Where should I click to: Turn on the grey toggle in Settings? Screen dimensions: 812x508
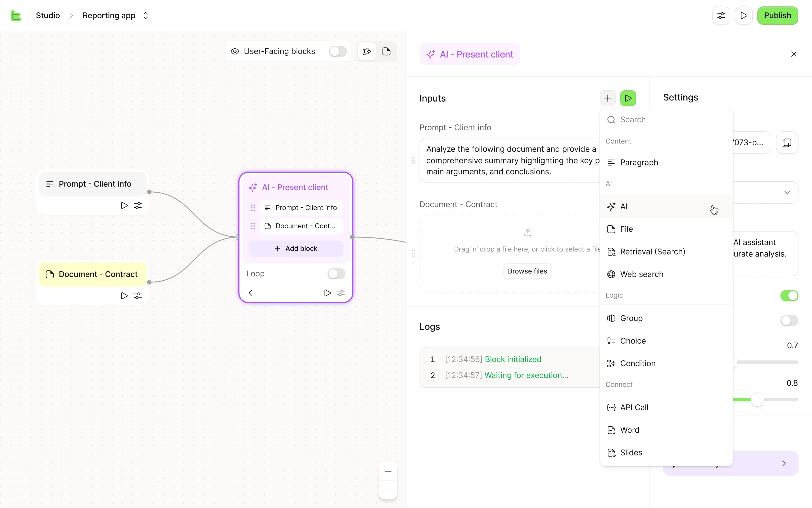coord(789,320)
